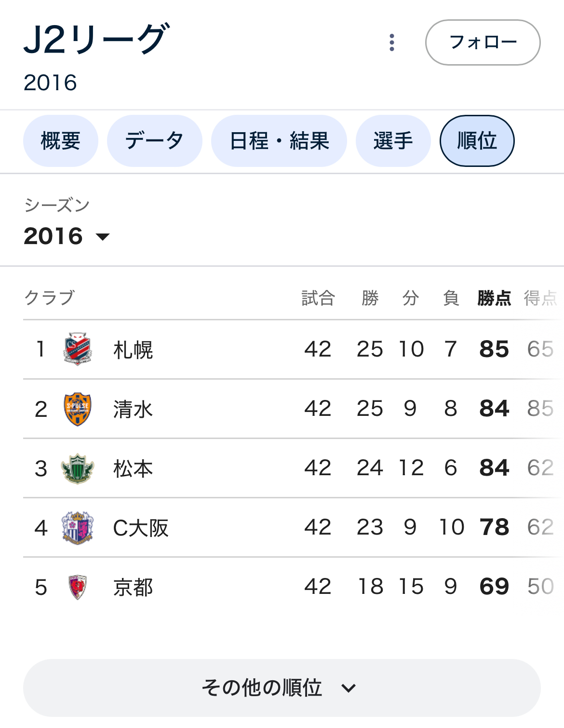
Task: Open the C大阪 team name link
Action: point(140,528)
